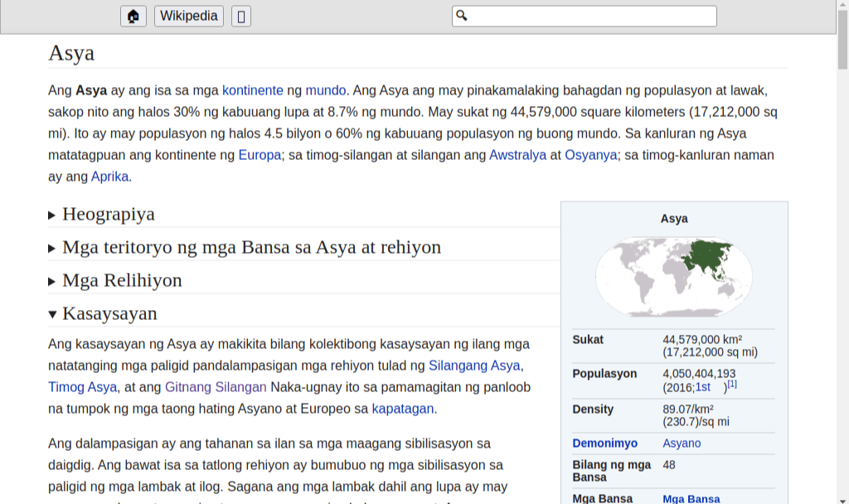Collapse the Kasaysayan section
Viewport: 849px width, 504px height.
click(x=109, y=313)
